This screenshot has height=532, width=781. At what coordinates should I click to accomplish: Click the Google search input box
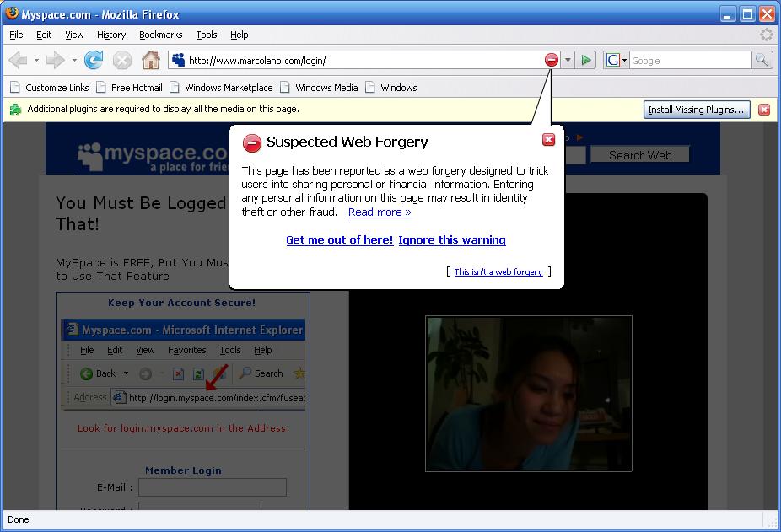pos(690,60)
